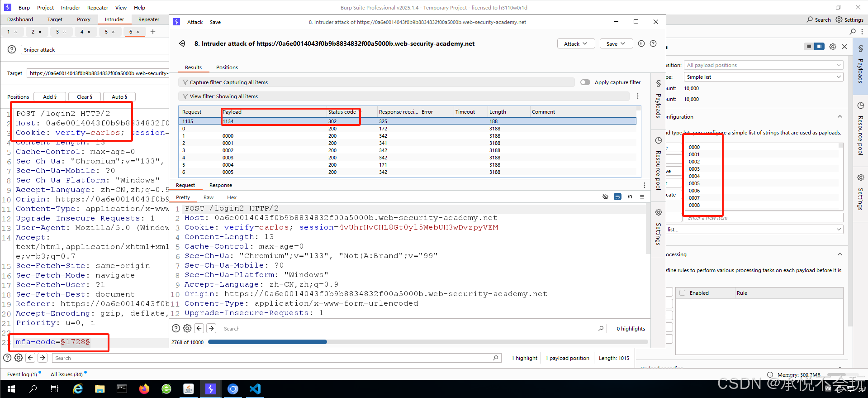
Task: Click the payloads panel gear icon
Action: (x=832, y=47)
